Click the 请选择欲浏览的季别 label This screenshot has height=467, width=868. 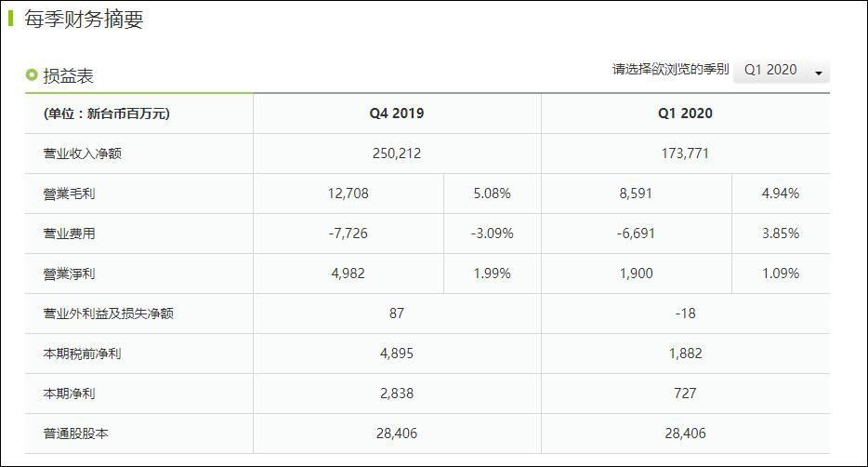[x=670, y=70]
